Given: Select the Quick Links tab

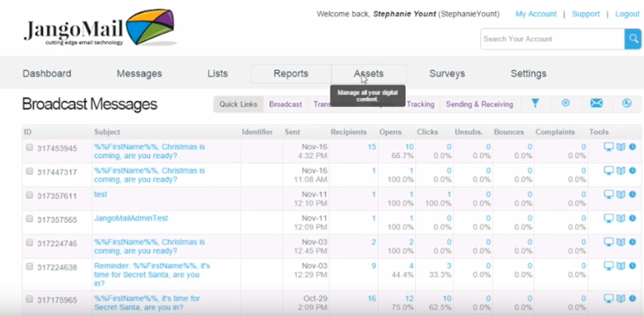Looking at the screenshot, I should (x=238, y=104).
